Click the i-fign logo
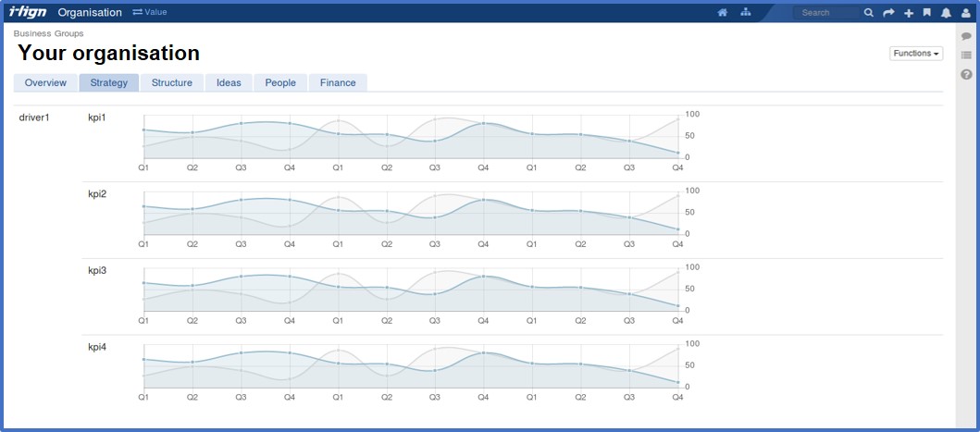 pos(28,12)
